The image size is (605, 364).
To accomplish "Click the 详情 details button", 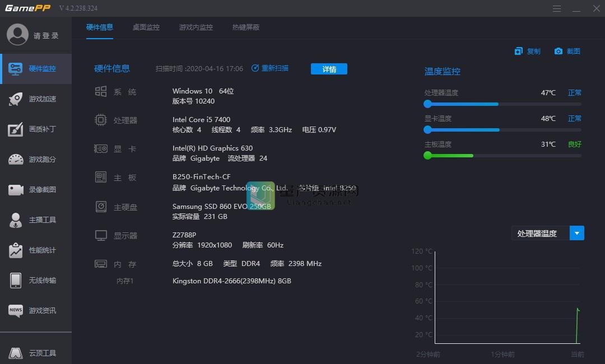I will point(329,69).
